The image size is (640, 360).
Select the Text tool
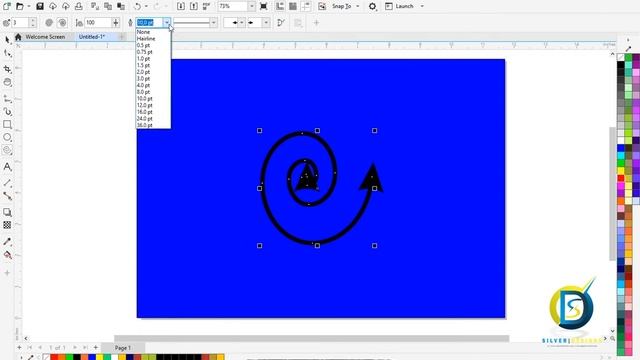click(7, 167)
